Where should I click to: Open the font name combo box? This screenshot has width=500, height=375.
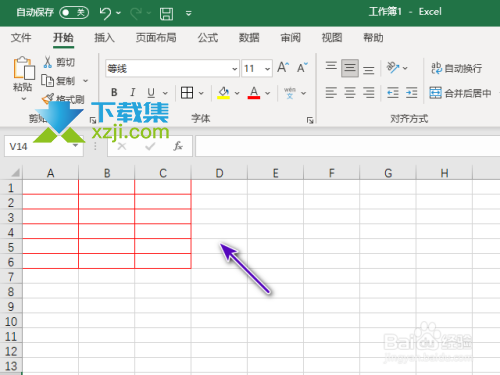pyautogui.click(x=172, y=68)
